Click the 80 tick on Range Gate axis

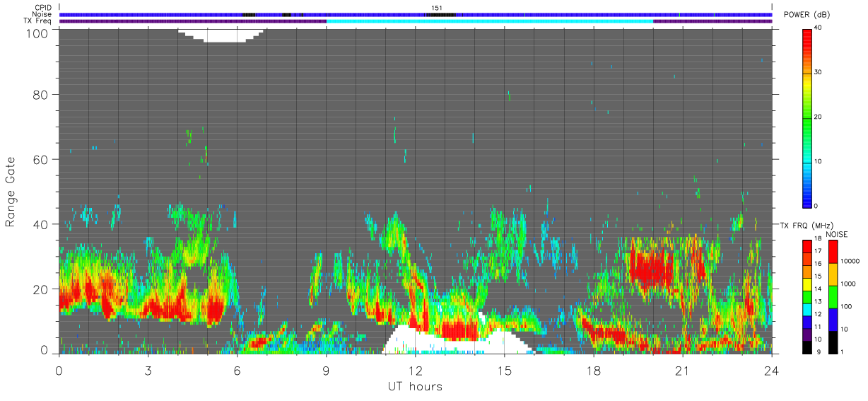pyautogui.click(x=42, y=94)
